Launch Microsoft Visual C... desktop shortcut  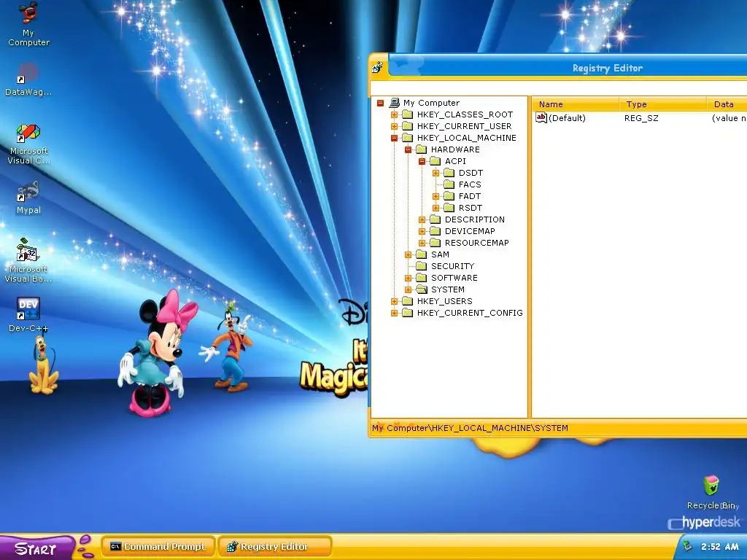point(28,144)
